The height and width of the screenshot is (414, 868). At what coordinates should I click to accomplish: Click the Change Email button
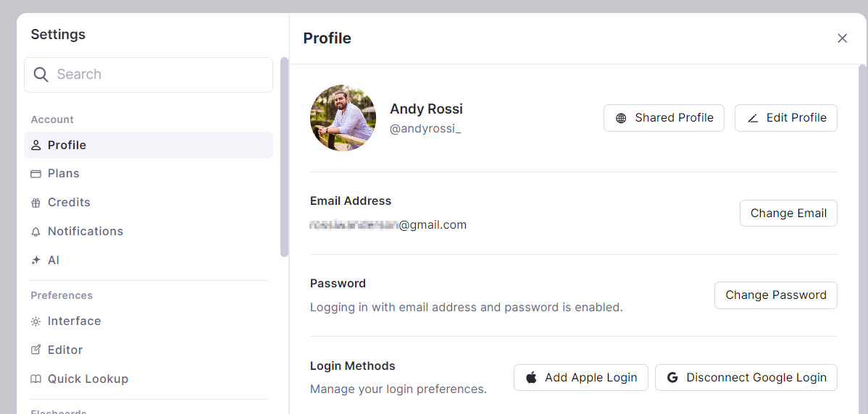point(788,214)
